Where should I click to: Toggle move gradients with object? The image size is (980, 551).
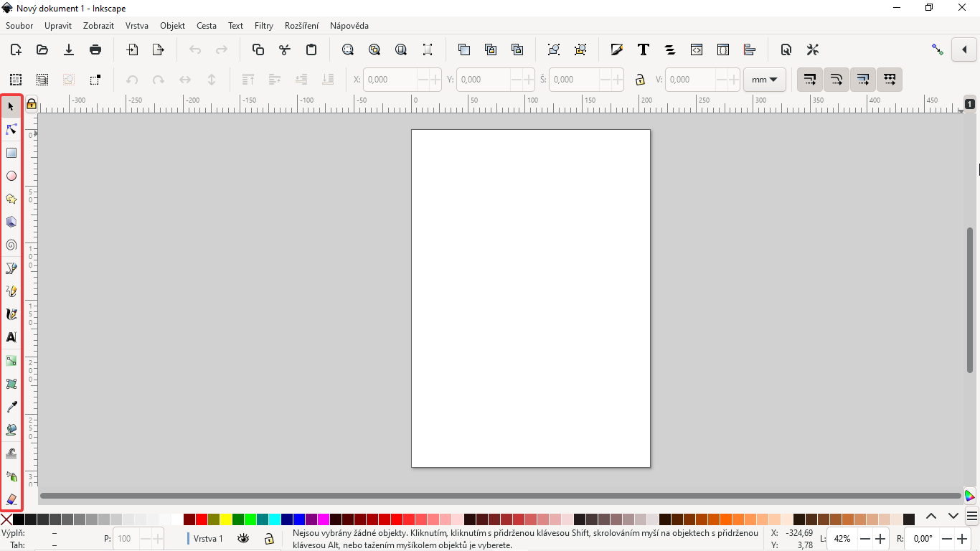click(863, 79)
